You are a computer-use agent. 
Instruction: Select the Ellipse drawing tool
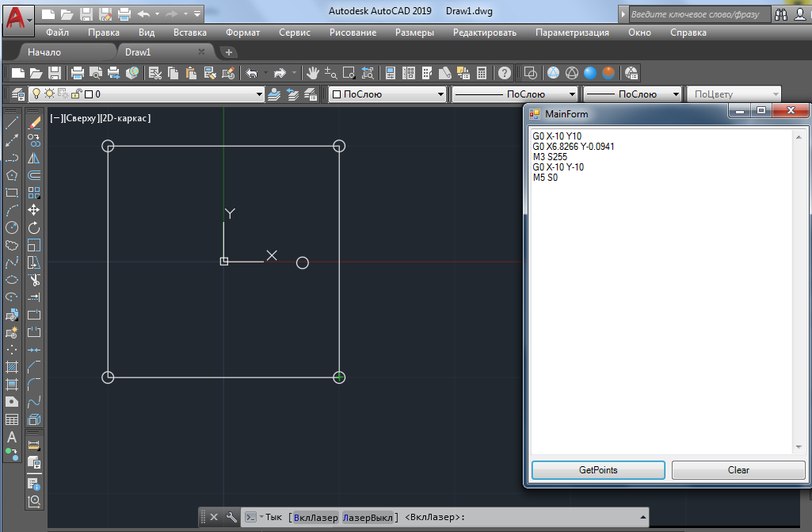click(x=11, y=280)
